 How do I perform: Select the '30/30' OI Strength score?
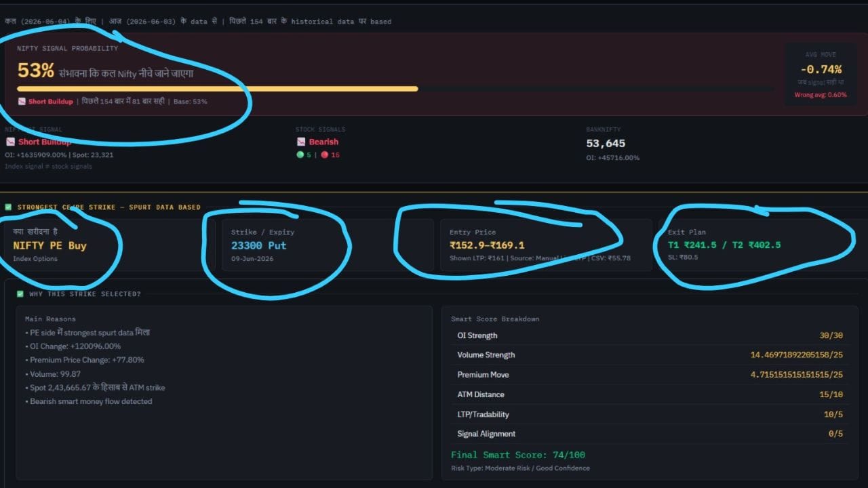click(x=831, y=335)
